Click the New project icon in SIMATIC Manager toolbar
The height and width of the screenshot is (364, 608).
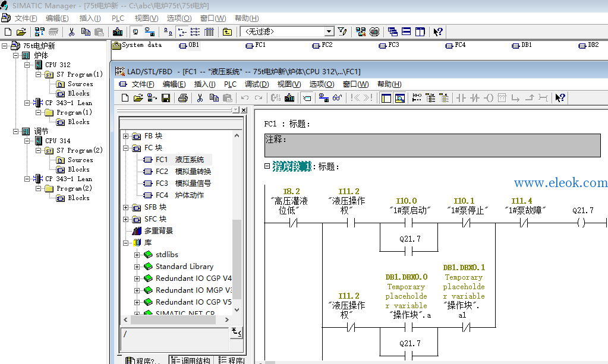click(8, 31)
